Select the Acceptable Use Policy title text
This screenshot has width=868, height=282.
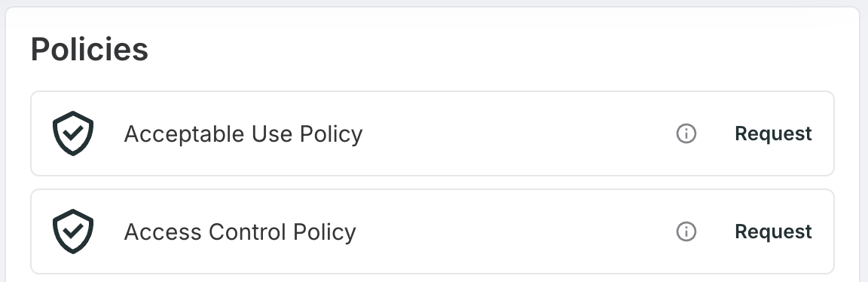[243, 134]
